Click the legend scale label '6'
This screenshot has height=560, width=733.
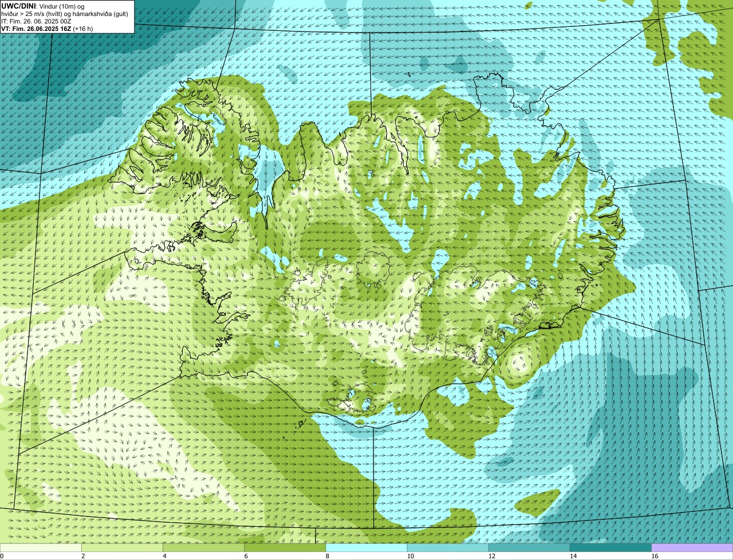(x=246, y=556)
